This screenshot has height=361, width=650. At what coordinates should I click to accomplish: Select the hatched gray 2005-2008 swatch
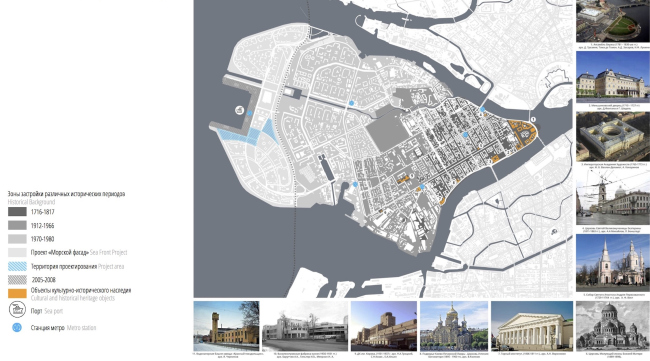[x=17, y=280]
